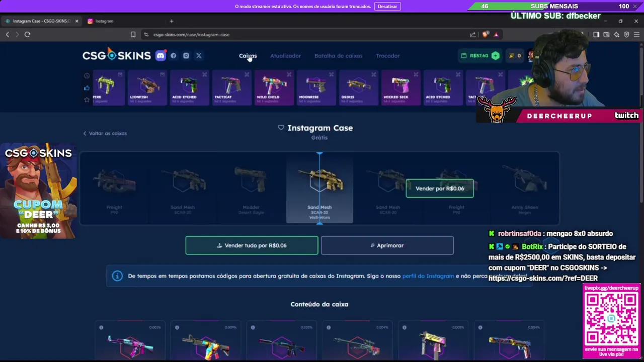Click the Conteúdo da caixa heading
This screenshot has height=362, width=644.
click(319, 304)
